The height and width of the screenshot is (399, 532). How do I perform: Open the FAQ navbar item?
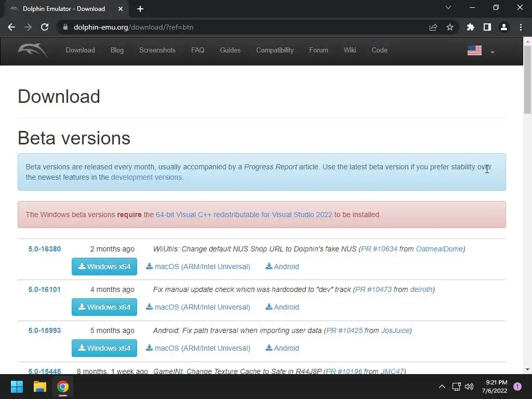point(198,50)
